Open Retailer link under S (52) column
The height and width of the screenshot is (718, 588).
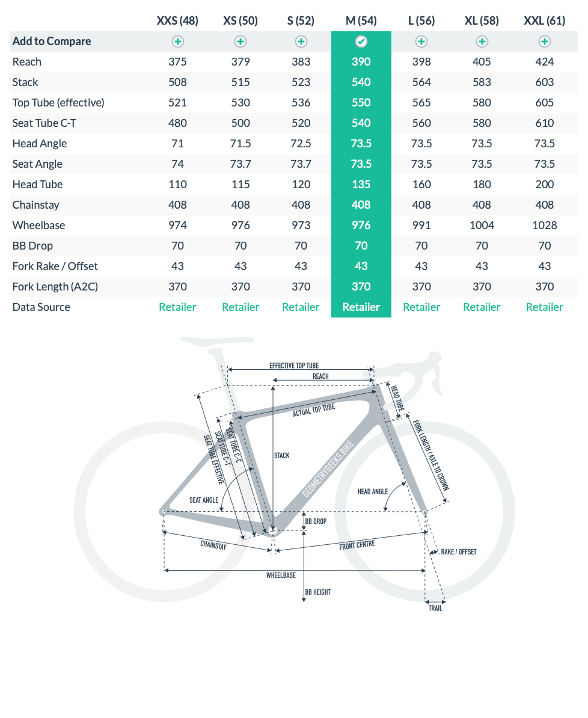tap(301, 307)
